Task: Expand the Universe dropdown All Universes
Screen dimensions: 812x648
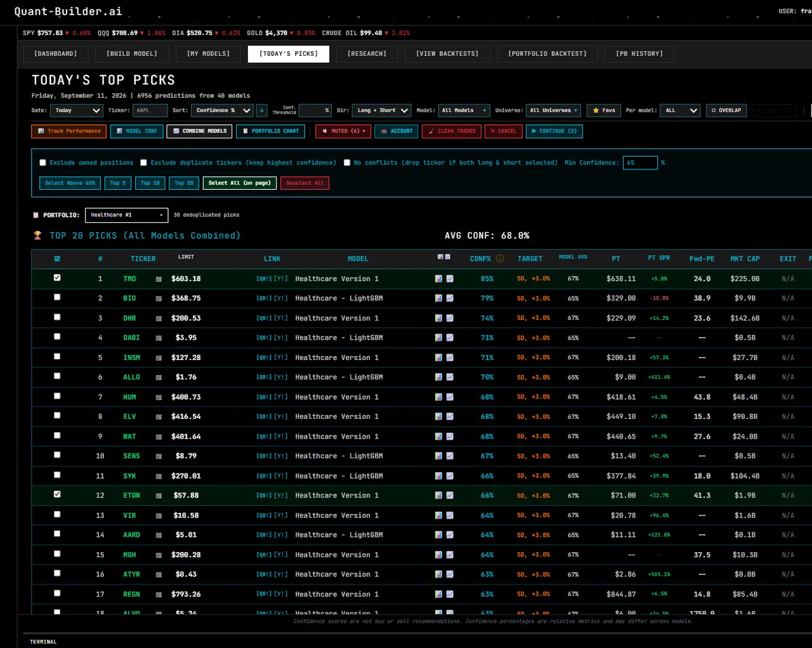Action: click(x=553, y=110)
